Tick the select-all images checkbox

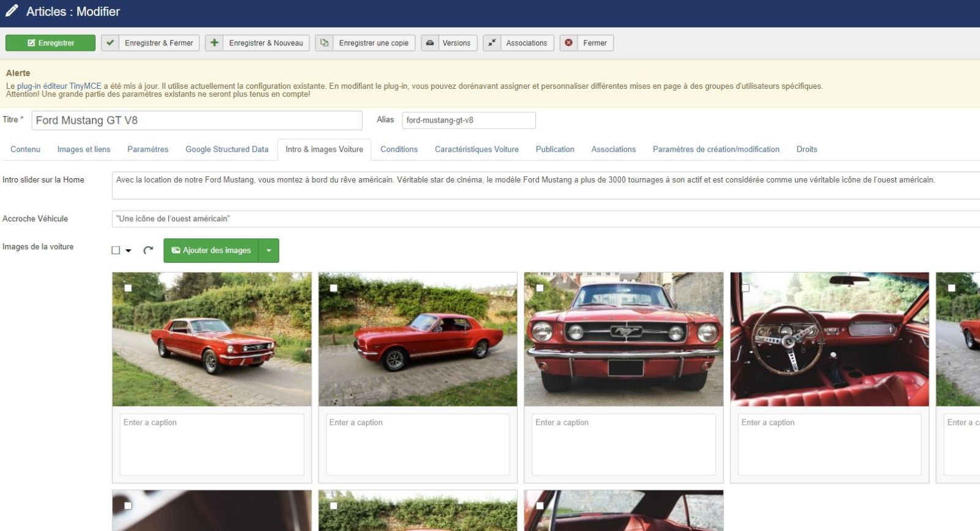pyautogui.click(x=116, y=250)
